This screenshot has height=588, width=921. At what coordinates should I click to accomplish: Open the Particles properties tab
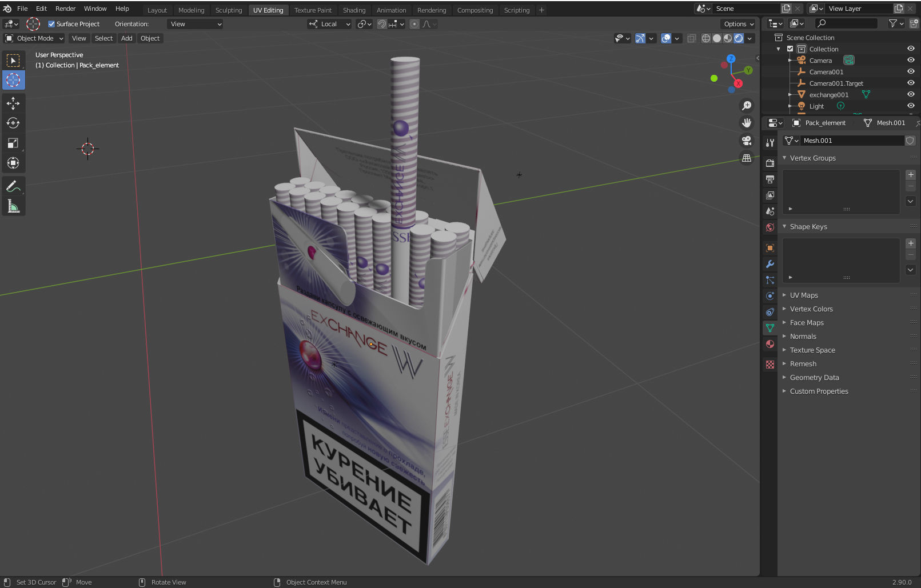[x=770, y=280]
